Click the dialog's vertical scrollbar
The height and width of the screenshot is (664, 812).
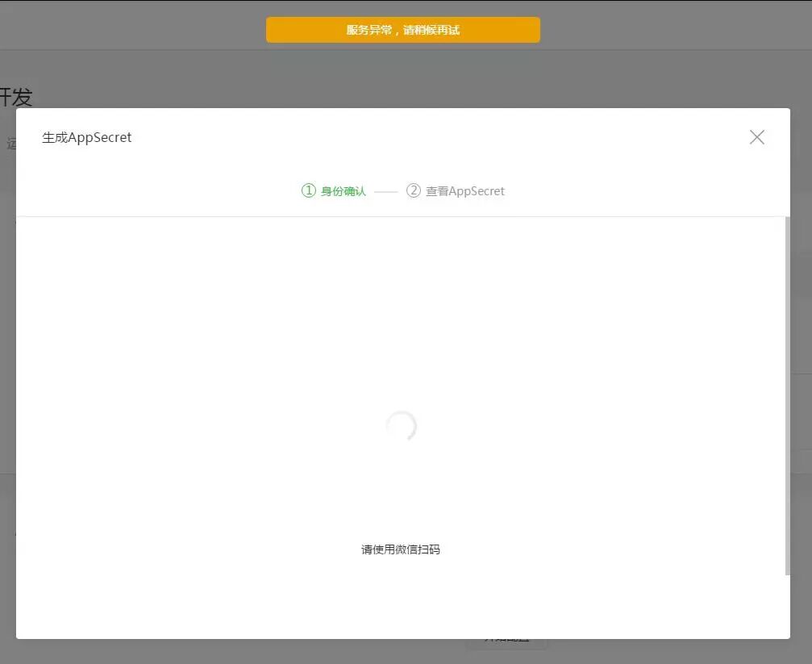click(x=787, y=395)
